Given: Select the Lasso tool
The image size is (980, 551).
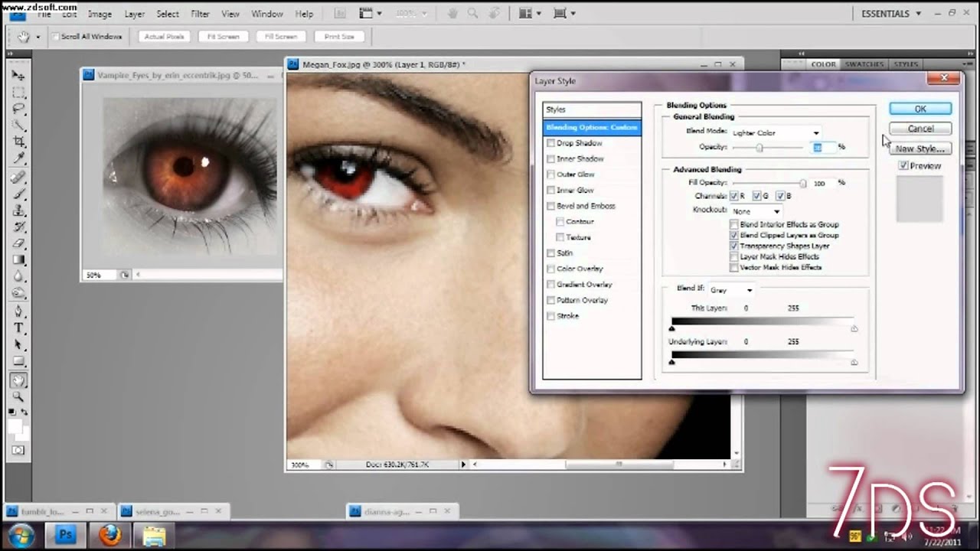Looking at the screenshot, I should 18,109.
